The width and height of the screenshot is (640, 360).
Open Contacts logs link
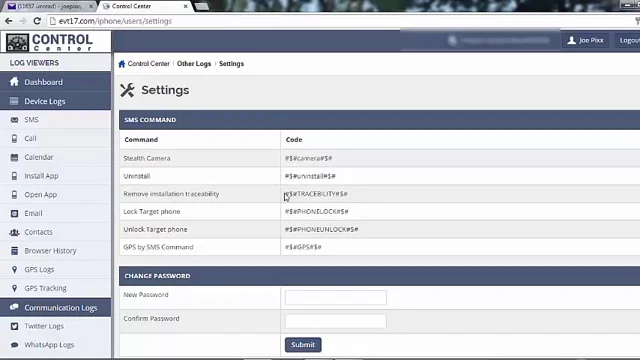point(38,232)
